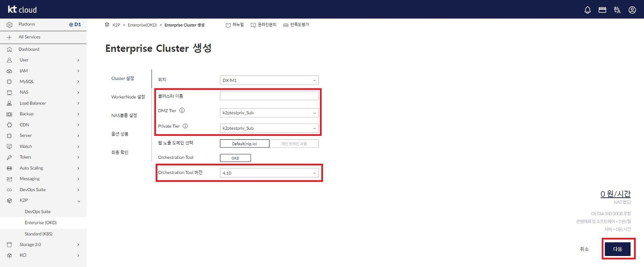
Task: Click the 다음 next button
Action: point(617,249)
